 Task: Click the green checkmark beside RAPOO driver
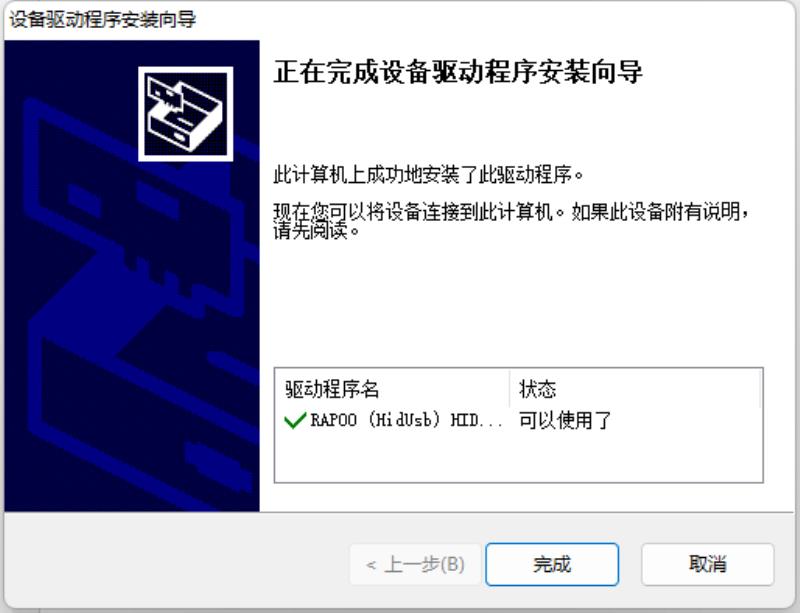point(295,421)
